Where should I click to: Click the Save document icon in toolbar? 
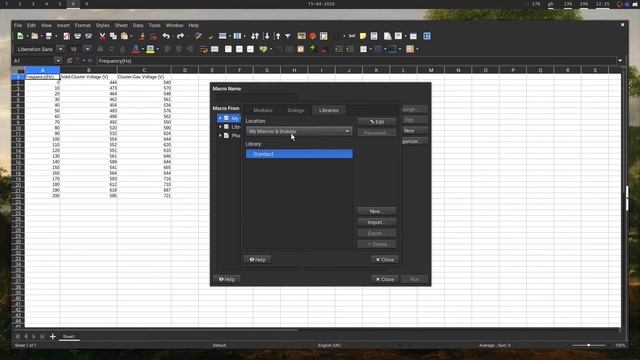coord(49,36)
